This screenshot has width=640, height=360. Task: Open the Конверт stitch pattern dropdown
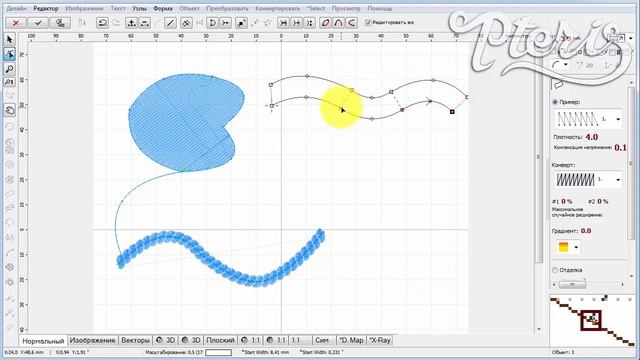(x=618, y=180)
